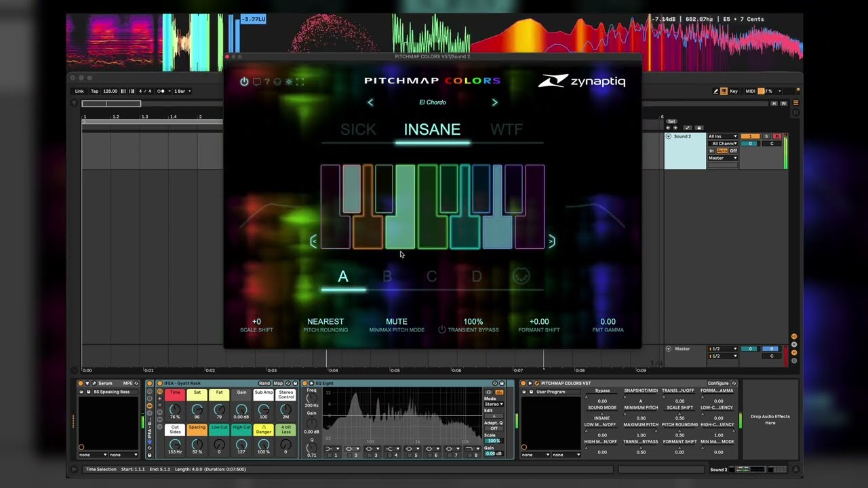Click the tempo field showing 128.00
Screen dimensions: 868x488
point(110,91)
